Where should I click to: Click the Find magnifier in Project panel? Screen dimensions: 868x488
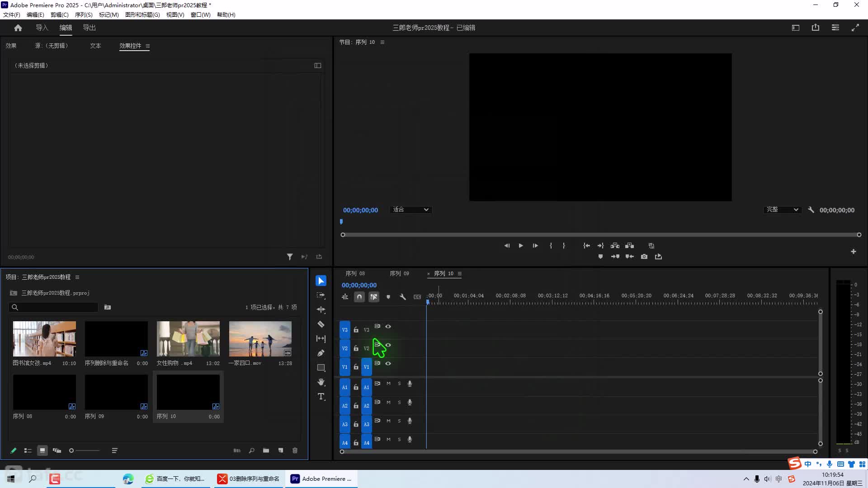[251, 450]
